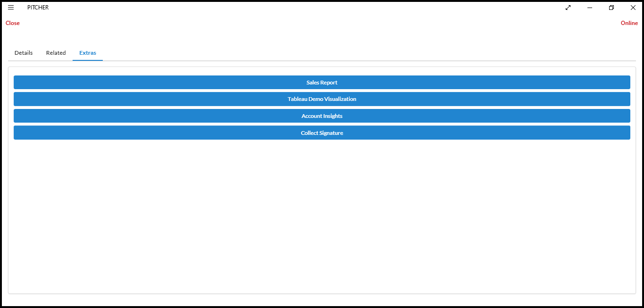Toggle the window to maximized state
This screenshot has height=308, width=644.
[611, 8]
